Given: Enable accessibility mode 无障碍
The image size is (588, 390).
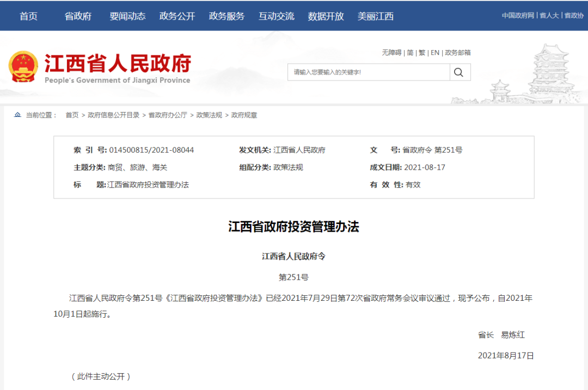Looking at the screenshot, I should click(x=391, y=52).
